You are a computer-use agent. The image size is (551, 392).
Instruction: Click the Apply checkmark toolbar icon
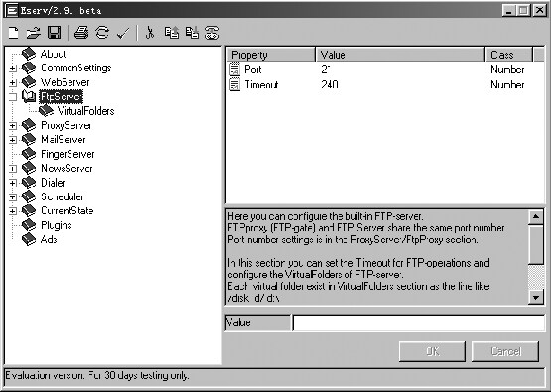pos(123,34)
